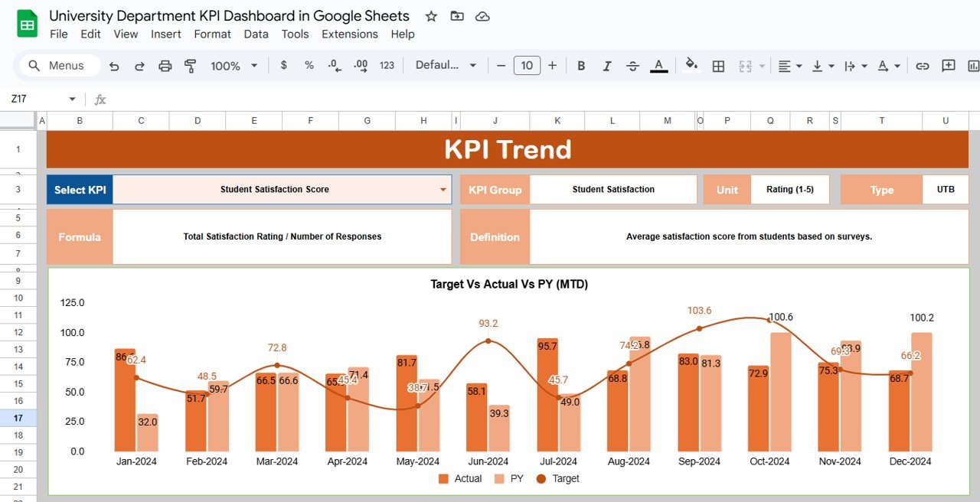
Task: Toggle strikethrough formatting
Action: click(632, 66)
